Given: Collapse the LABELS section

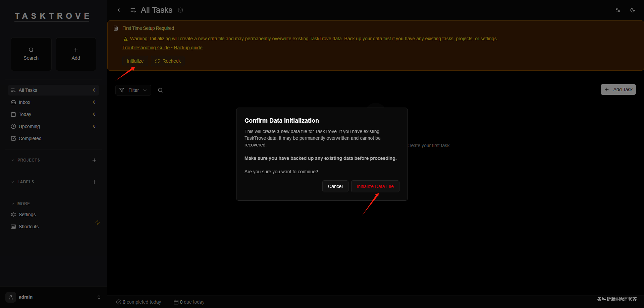Looking at the screenshot, I should click(x=23, y=182).
